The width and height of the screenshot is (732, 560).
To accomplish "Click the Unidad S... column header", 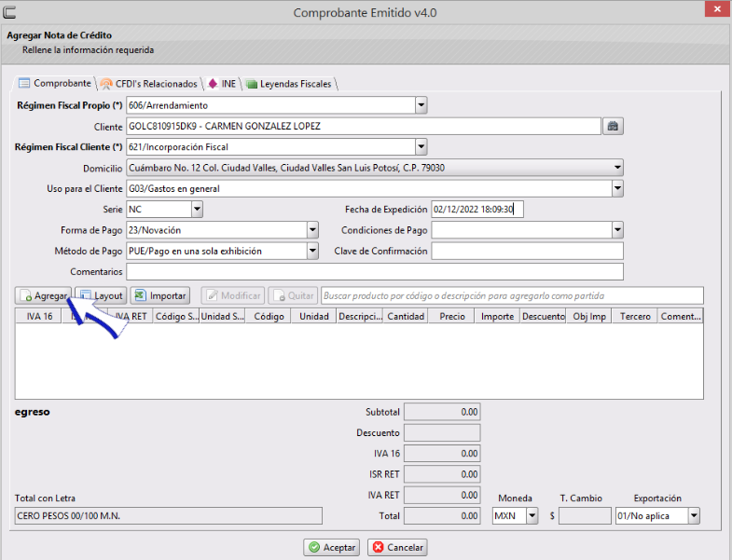I will [x=222, y=317].
